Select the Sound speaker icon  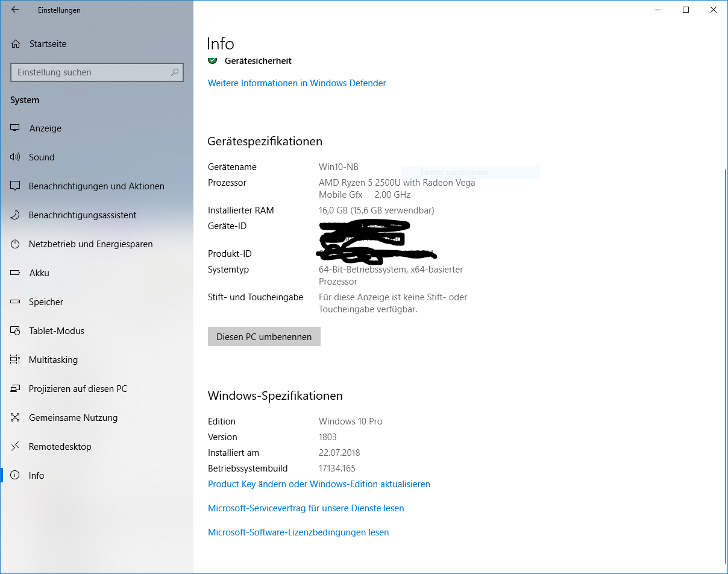pos(16,157)
